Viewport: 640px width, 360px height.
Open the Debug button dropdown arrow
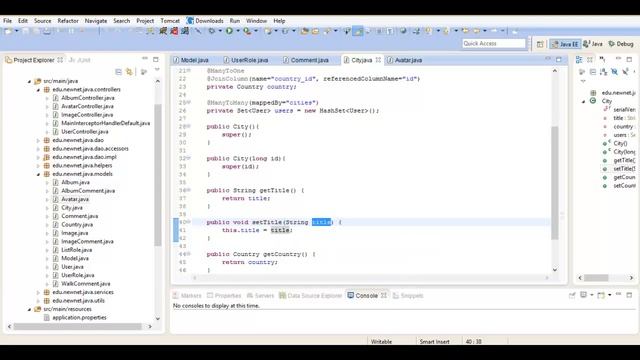(x=220, y=31)
